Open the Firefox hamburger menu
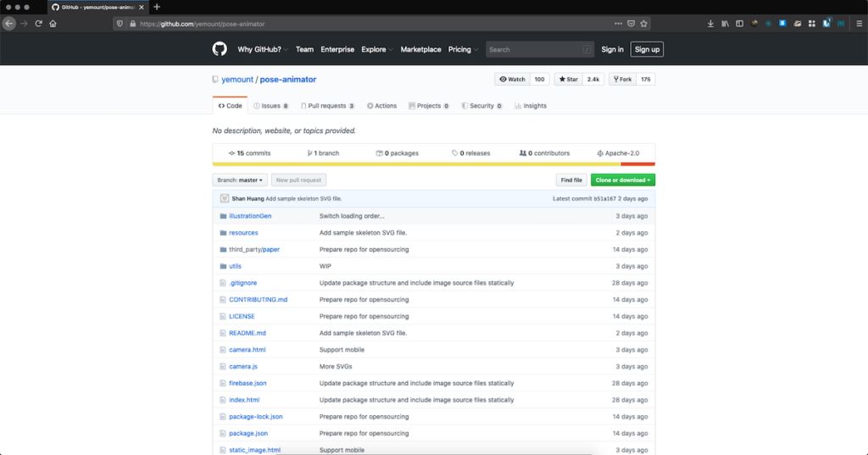 (x=859, y=24)
